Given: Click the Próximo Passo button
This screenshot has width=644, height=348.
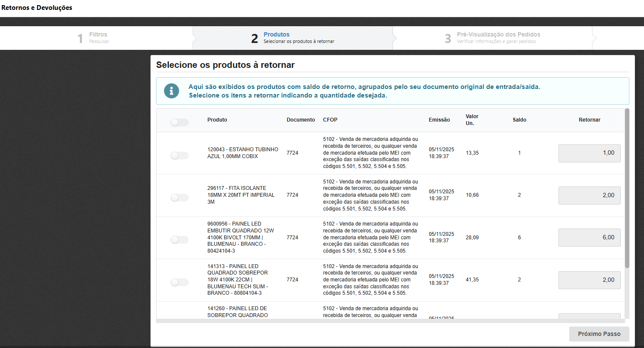Looking at the screenshot, I should 598,334.
